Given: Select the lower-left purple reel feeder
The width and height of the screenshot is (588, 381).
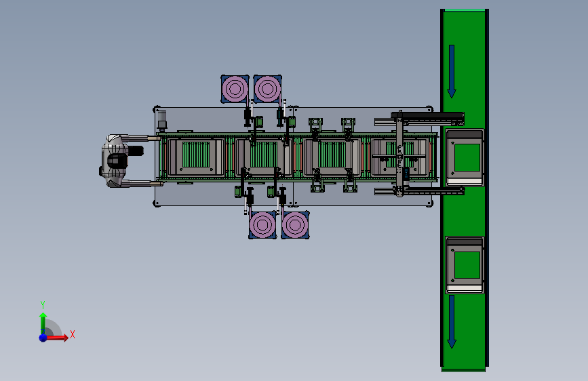Looking at the screenshot, I should [262, 224].
